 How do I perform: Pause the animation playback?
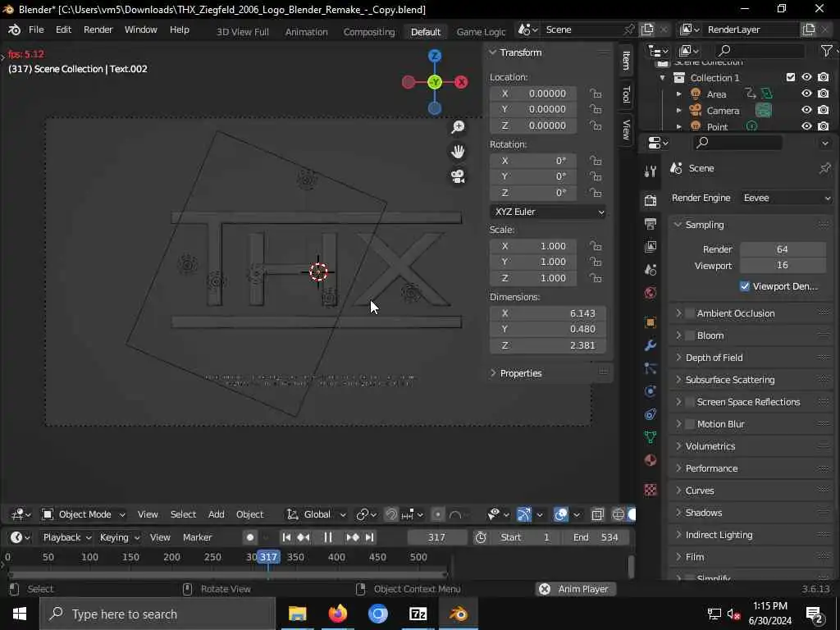click(x=328, y=537)
